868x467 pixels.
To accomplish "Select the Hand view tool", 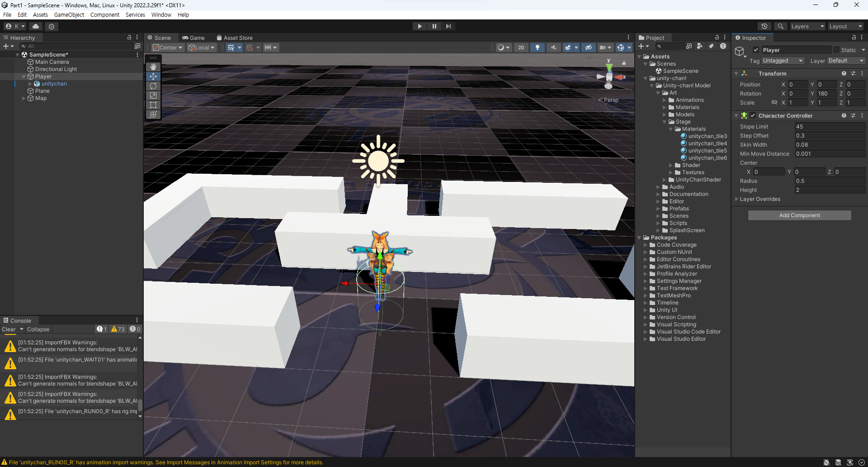I will [153, 67].
